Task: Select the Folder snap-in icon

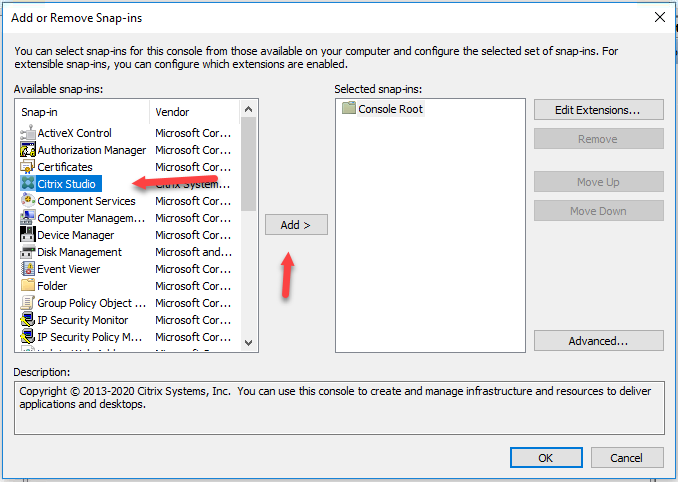Action: [28, 286]
